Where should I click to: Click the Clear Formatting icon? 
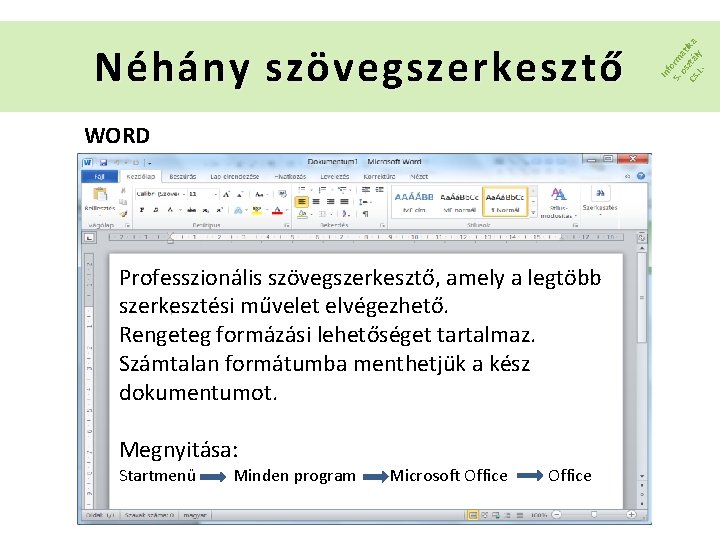click(x=282, y=194)
